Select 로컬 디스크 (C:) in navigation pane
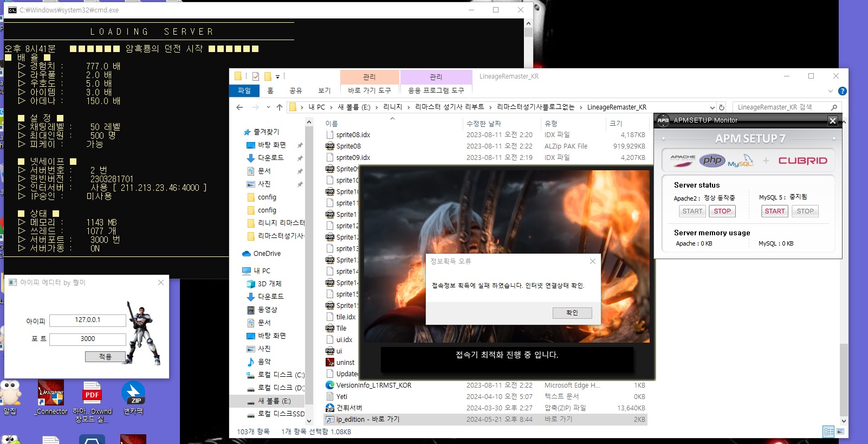 (275, 375)
